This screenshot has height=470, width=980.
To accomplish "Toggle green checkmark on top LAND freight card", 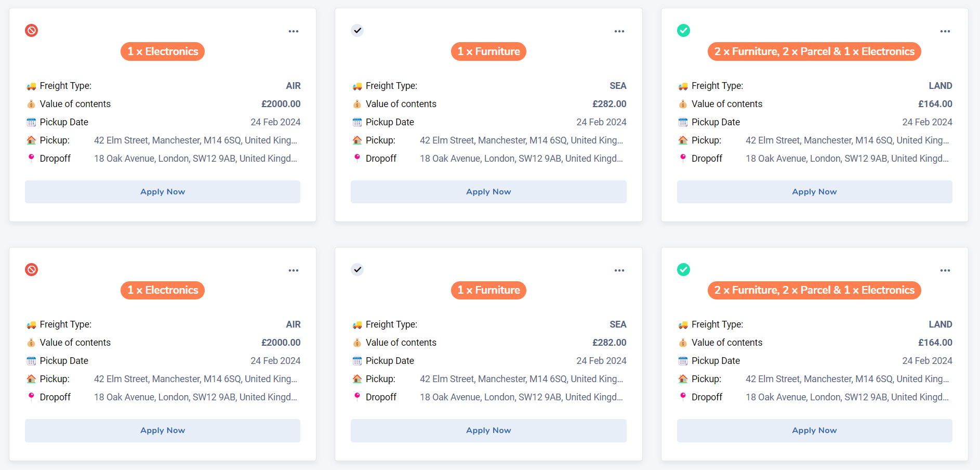I will tap(683, 31).
